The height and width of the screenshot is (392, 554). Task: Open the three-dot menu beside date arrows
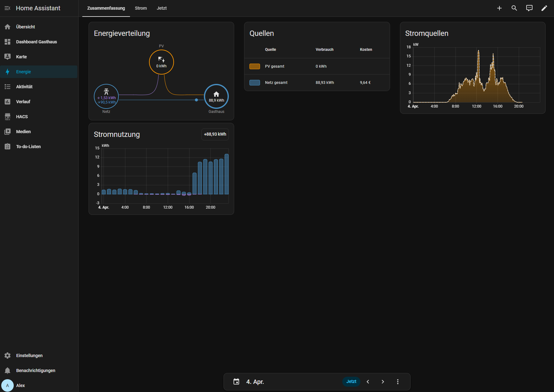click(397, 381)
